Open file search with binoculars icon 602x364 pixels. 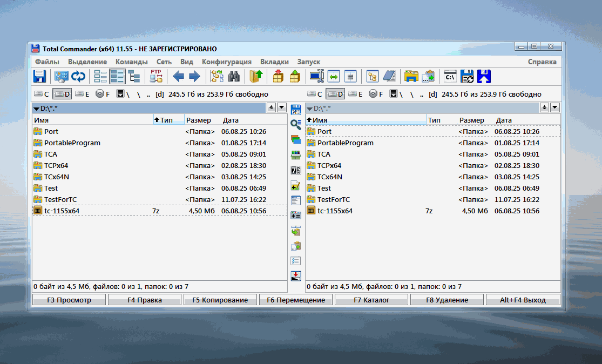(x=234, y=76)
